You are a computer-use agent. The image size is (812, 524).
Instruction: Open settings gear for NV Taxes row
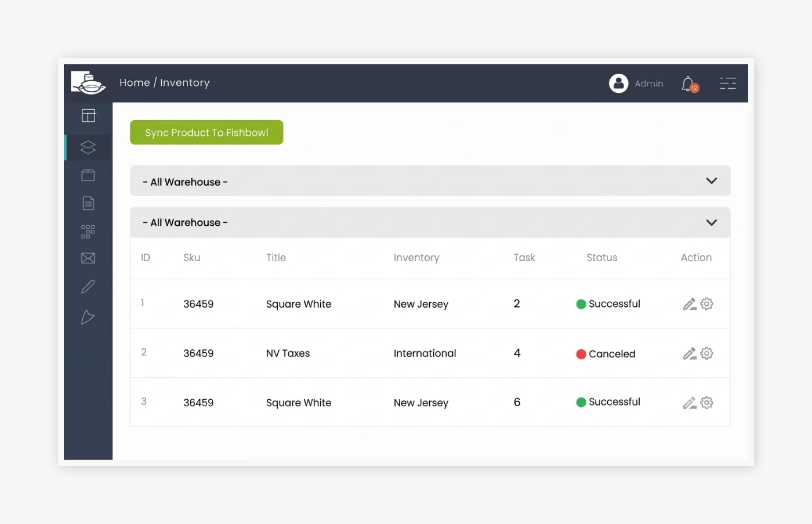click(x=706, y=353)
